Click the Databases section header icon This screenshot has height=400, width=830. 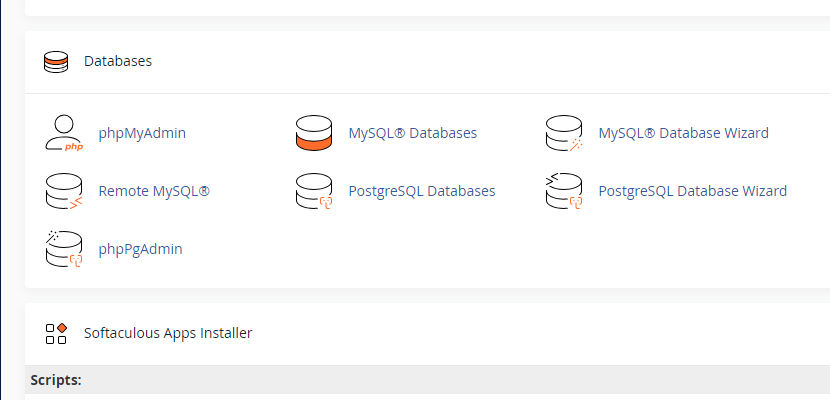[x=56, y=62]
